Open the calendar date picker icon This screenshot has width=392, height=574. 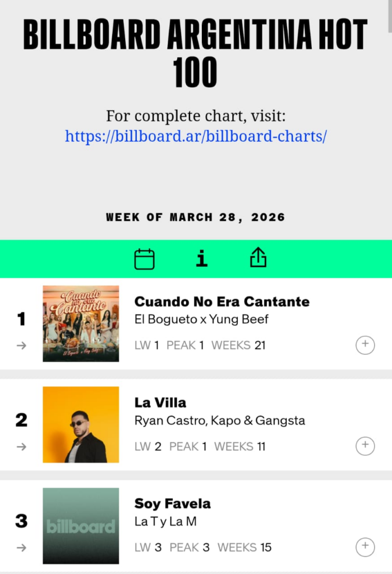pos(144,259)
